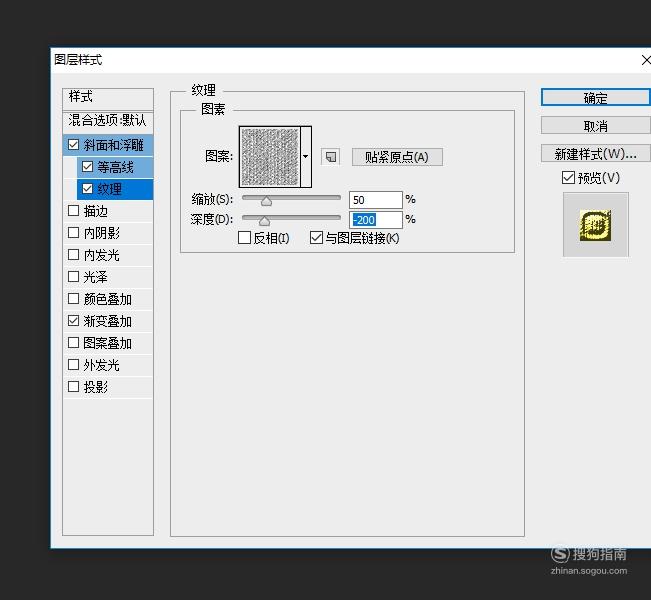Uncheck the 斜面和浮雕 checkbox
The height and width of the screenshot is (600, 651).
point(73,144)
